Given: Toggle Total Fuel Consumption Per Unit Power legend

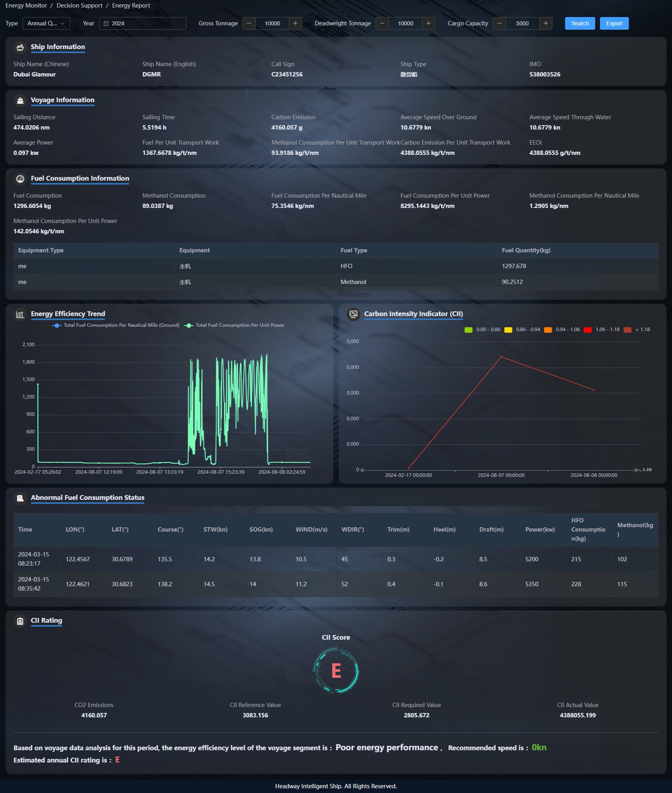Looking at the screenshot, I should [235, 325].
